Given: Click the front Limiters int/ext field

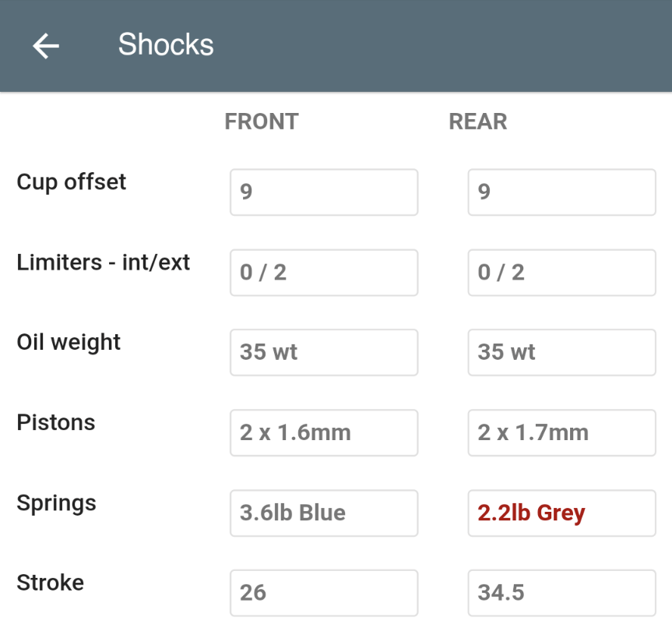Looking at the screenshot, I should pyautogui.click(x=323, y=272).
